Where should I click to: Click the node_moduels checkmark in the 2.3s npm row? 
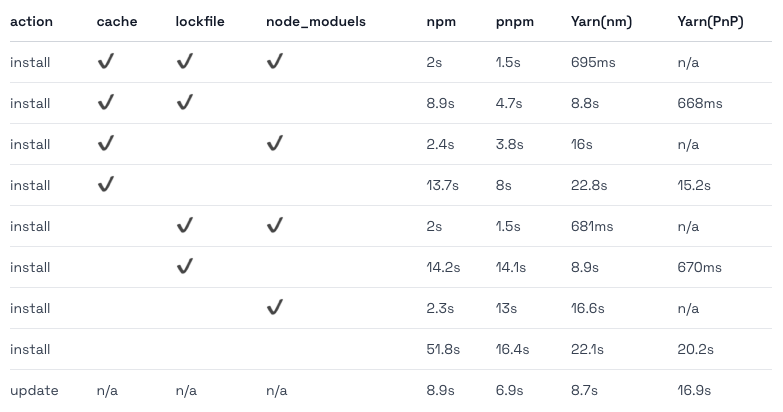coord(275,308)
